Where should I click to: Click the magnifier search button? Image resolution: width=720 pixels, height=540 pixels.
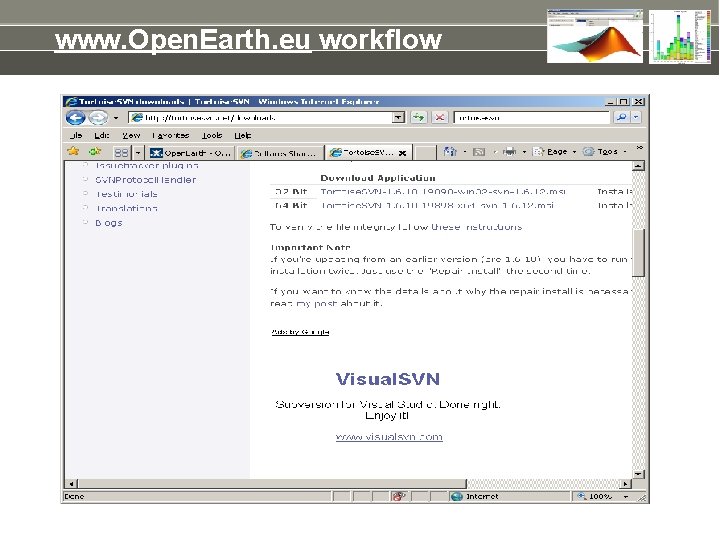coord(622,118)
